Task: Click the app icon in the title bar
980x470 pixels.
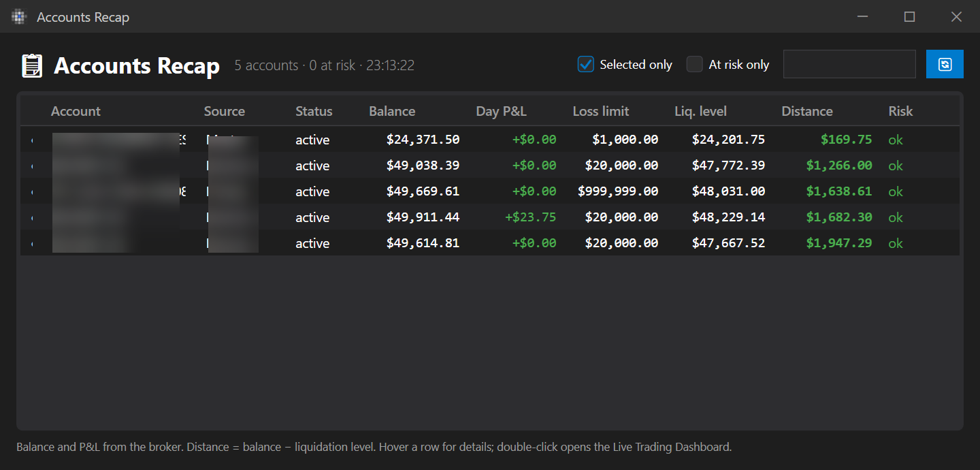Action: [18, 17]
